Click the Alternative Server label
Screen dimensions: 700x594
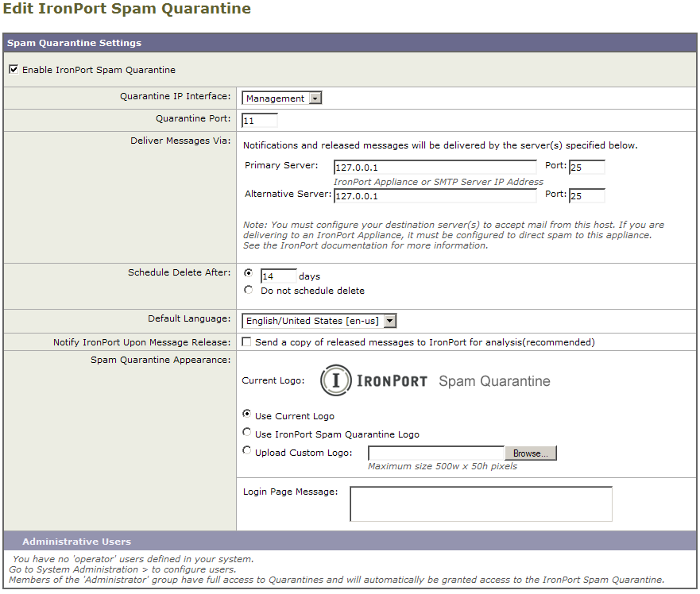288,194
